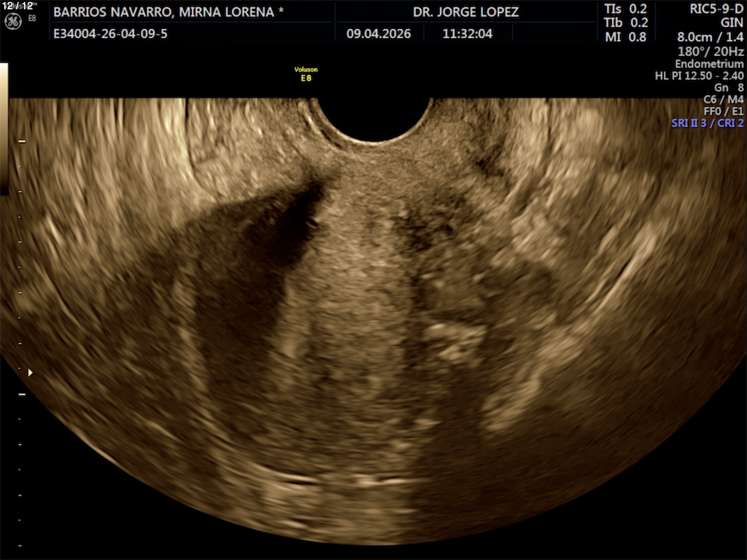Click the Gn 8 gain value
747x560 pixels.
click(729, 87)
